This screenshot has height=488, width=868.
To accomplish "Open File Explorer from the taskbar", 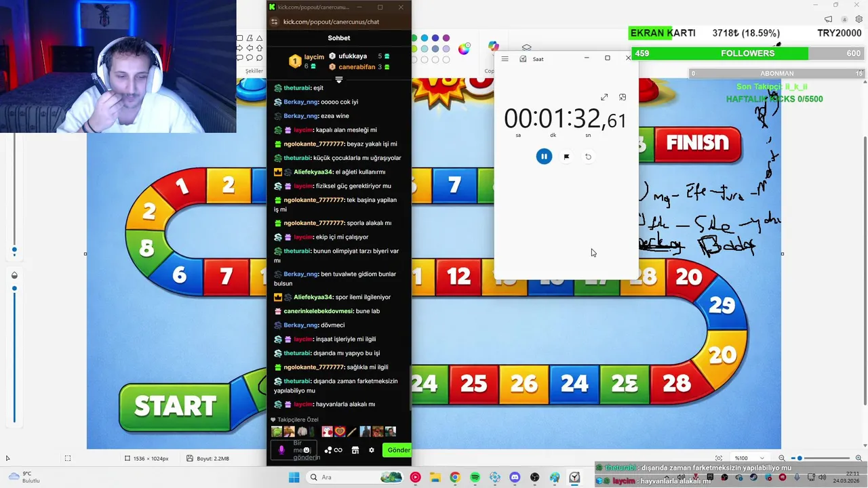I will [435, 477].
